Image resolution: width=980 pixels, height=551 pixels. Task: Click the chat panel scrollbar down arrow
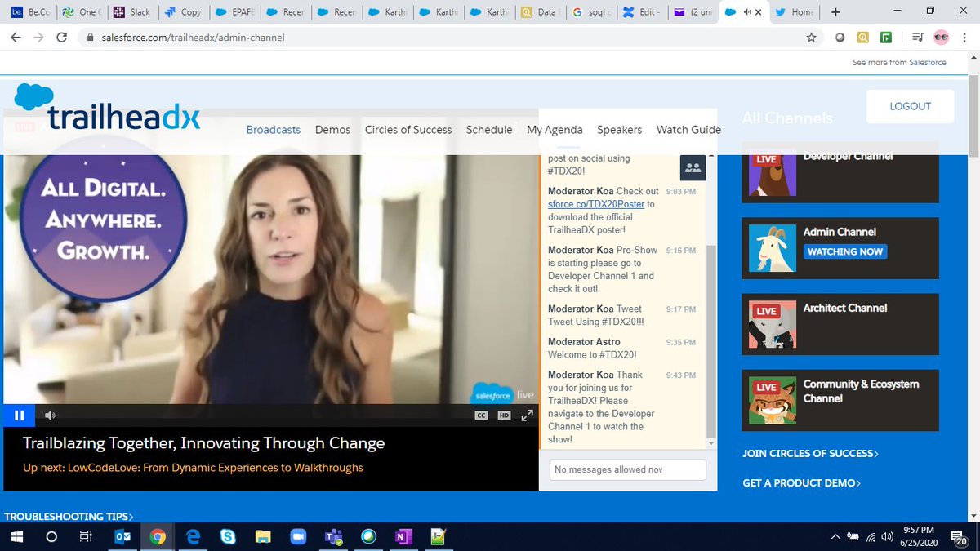(710, 442)
